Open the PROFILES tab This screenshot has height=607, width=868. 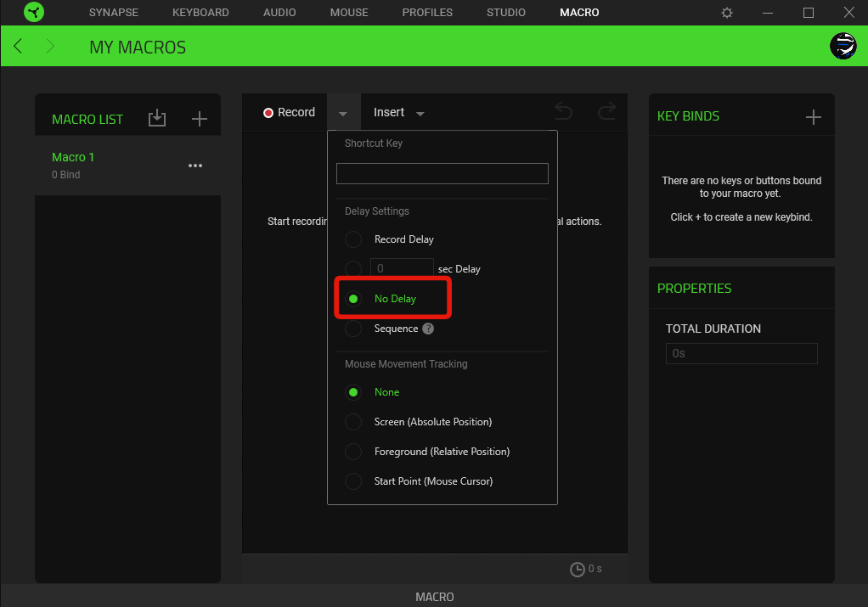coord(427,12)
